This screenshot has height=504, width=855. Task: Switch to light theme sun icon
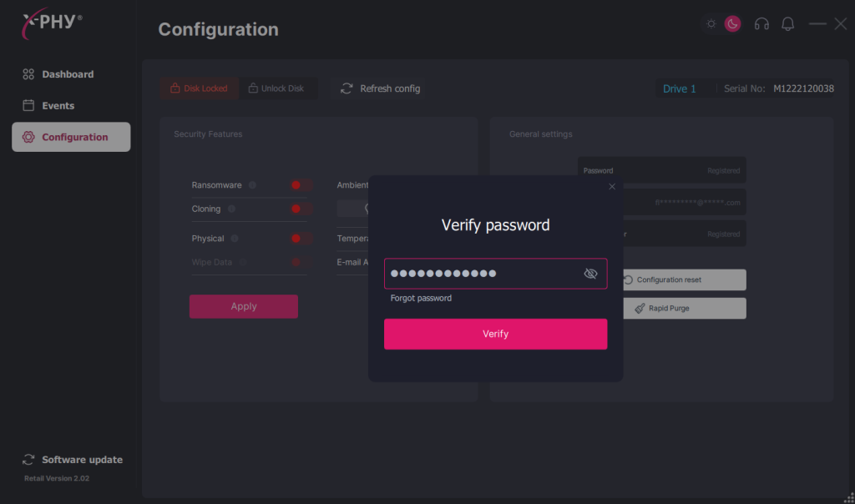pyautogui.click(x=711, y=23)
